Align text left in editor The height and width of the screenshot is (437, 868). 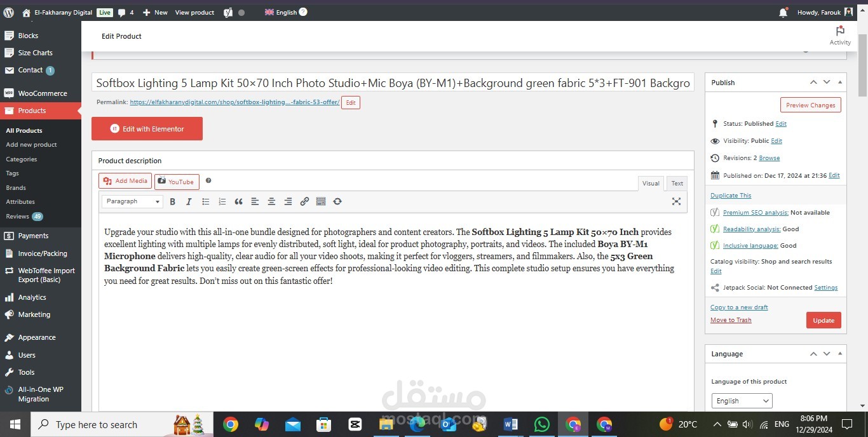pyautogui.click(x=255, y=201)
